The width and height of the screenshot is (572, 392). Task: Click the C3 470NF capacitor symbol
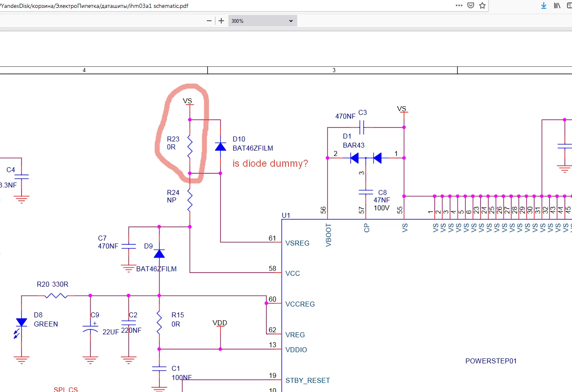362,127
